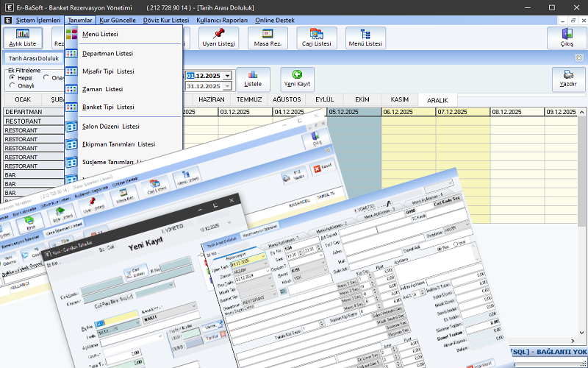Viewport: 588px width, 368px height.
Task: Switch to the KASIM month tab
Action: tap(399, 99)
